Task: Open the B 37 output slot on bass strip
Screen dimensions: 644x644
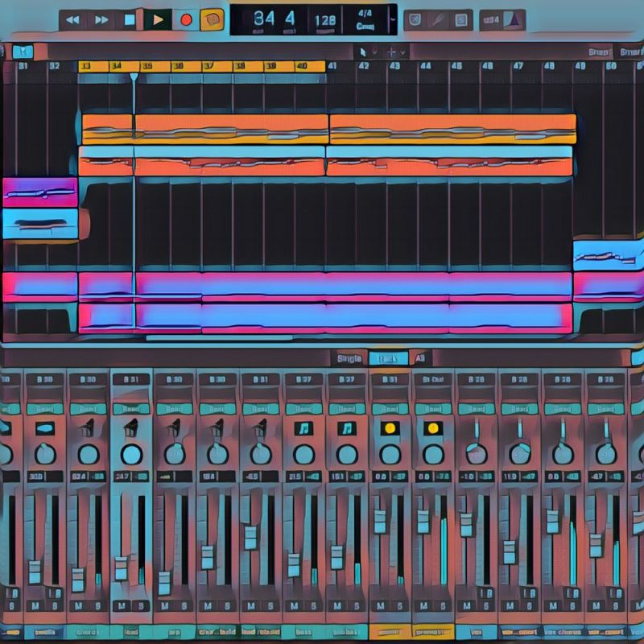Action: point(303,379)
